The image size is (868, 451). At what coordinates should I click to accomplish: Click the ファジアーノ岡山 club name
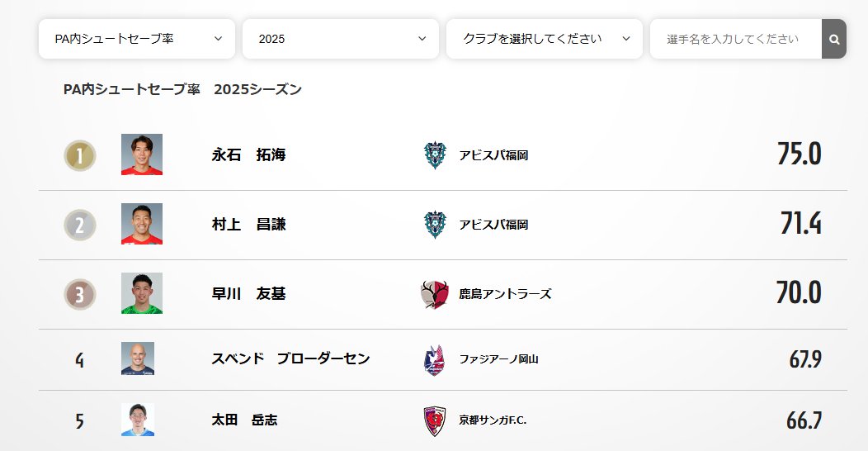pos(498,359)
